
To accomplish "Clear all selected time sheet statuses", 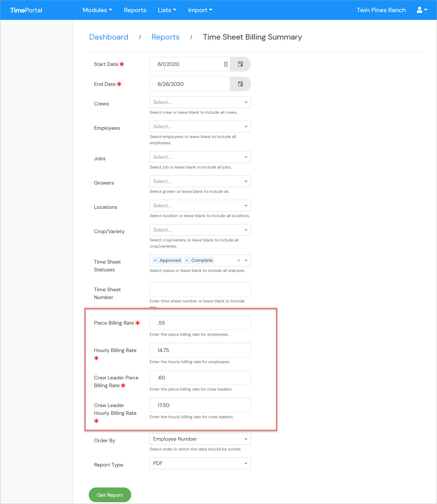I will tap(239, 261).
